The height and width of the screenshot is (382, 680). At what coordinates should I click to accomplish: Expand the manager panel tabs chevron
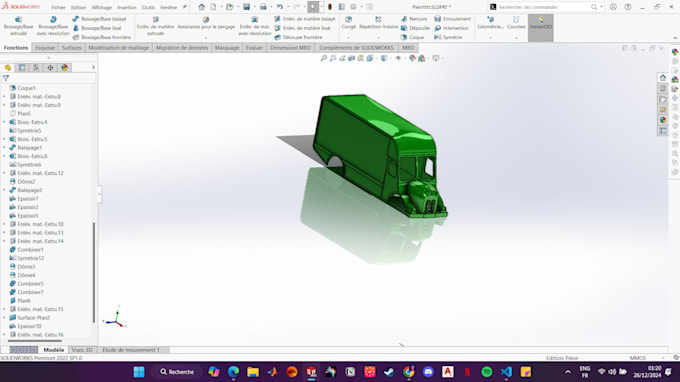point(93,68)
